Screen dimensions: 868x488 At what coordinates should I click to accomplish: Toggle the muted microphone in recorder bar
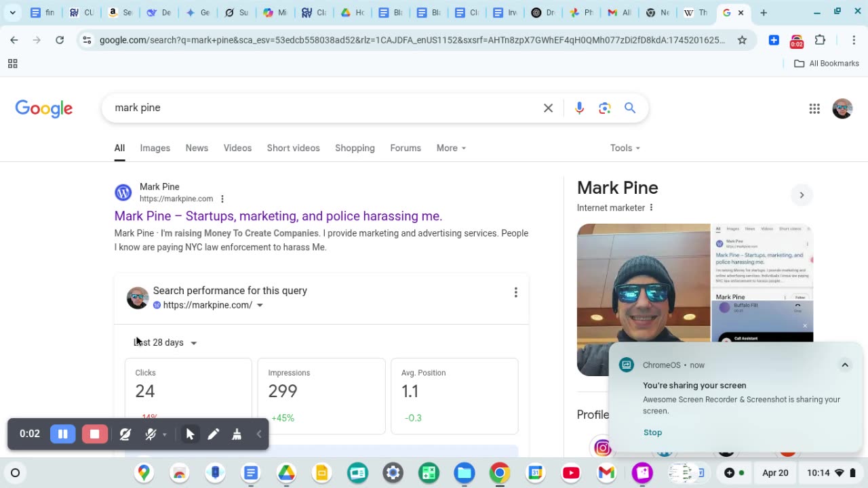click(151, 434)
